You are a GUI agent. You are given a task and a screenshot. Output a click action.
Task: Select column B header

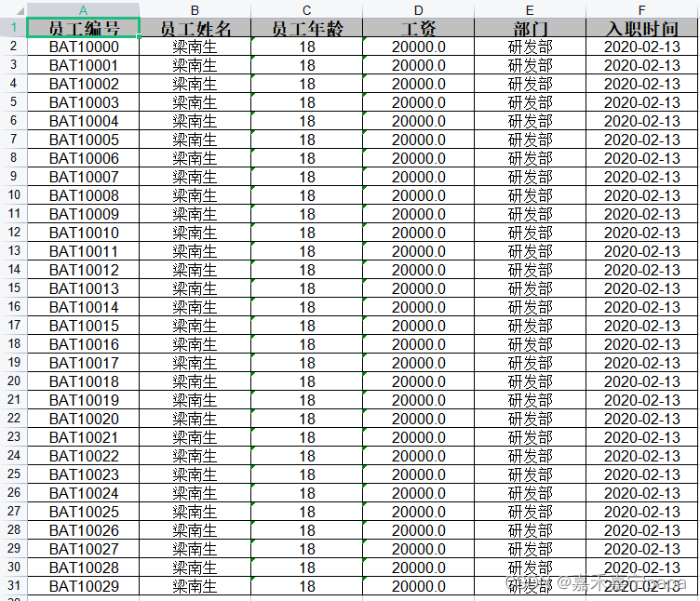[x=195, y=10]
